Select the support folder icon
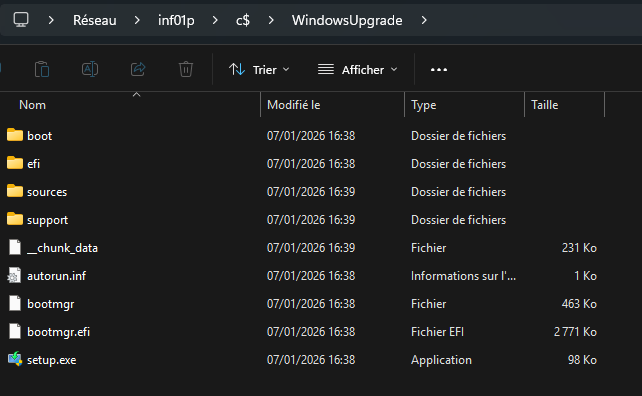642x396 pixels. click(x=15, y=219)
